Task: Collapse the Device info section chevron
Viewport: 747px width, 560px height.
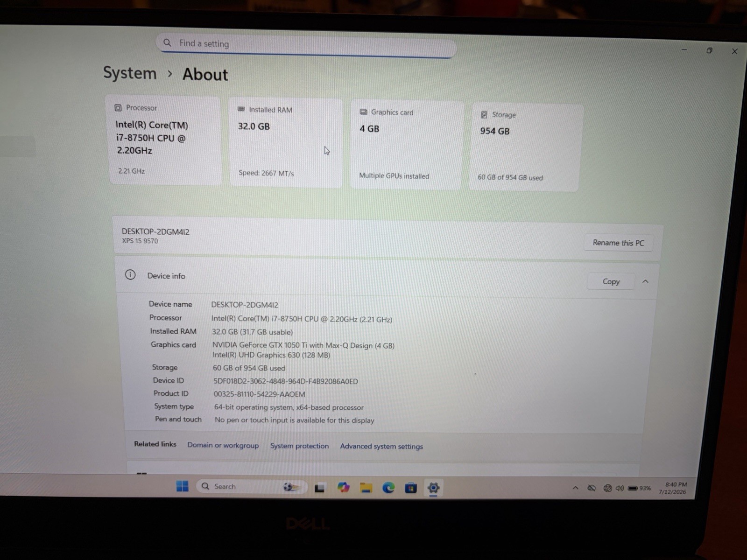Action: click(x=645, y=281)
